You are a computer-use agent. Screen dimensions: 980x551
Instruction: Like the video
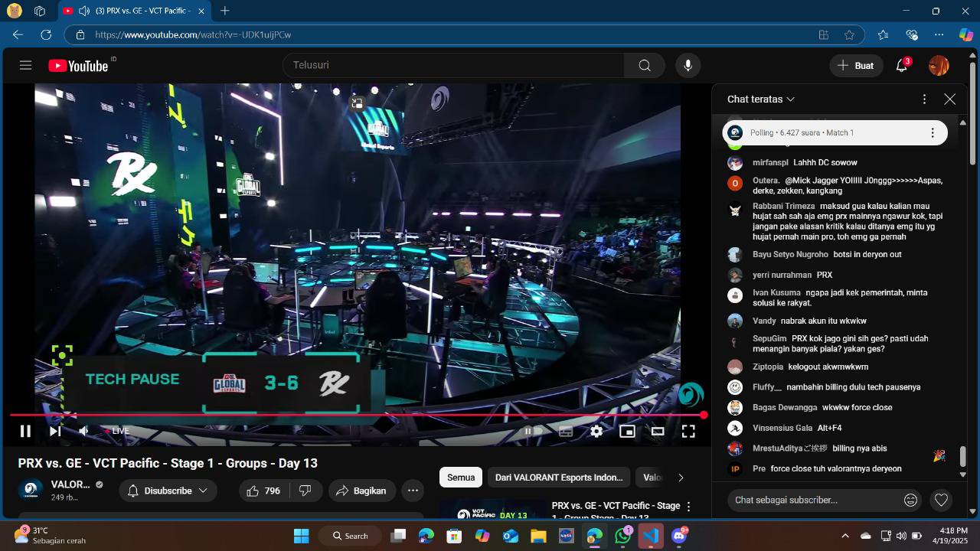click(263, 491)
